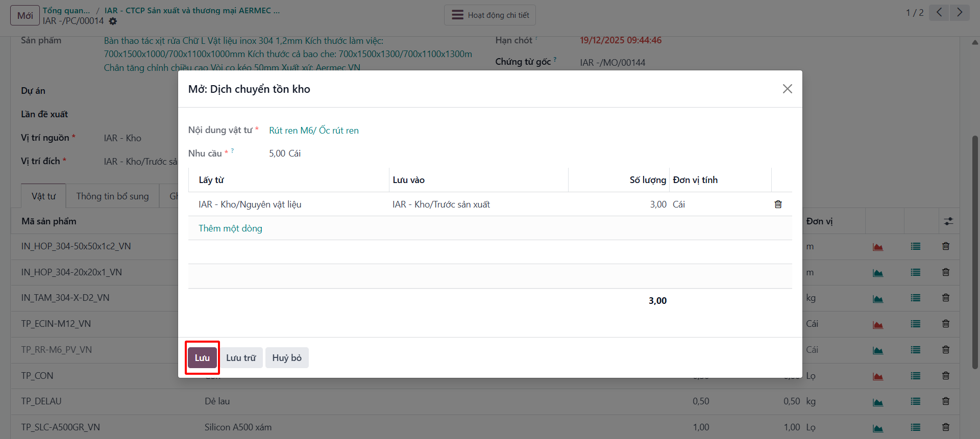Open IAR - CTCP Sản xuất breadcrumb link
980x439 pixels.
click(x=192, y=11)
